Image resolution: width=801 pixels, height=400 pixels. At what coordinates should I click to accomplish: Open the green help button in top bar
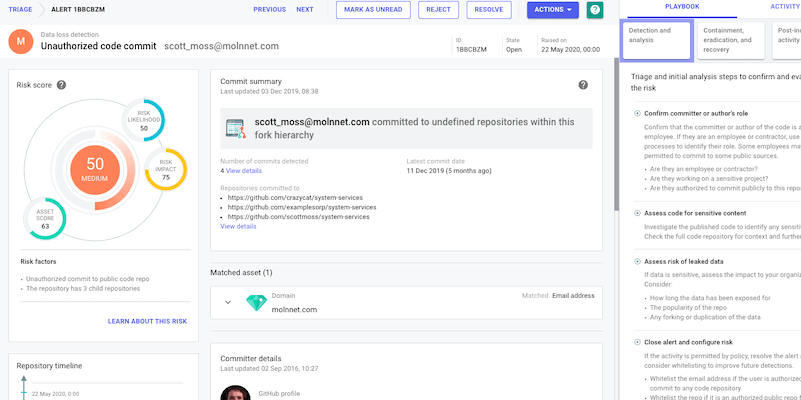coord(595,10)
